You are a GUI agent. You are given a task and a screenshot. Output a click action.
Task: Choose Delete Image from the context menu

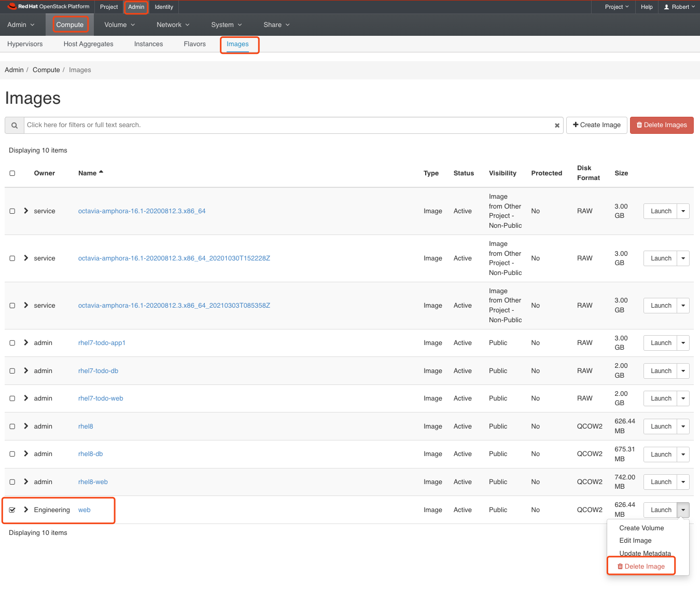point(641,567)
